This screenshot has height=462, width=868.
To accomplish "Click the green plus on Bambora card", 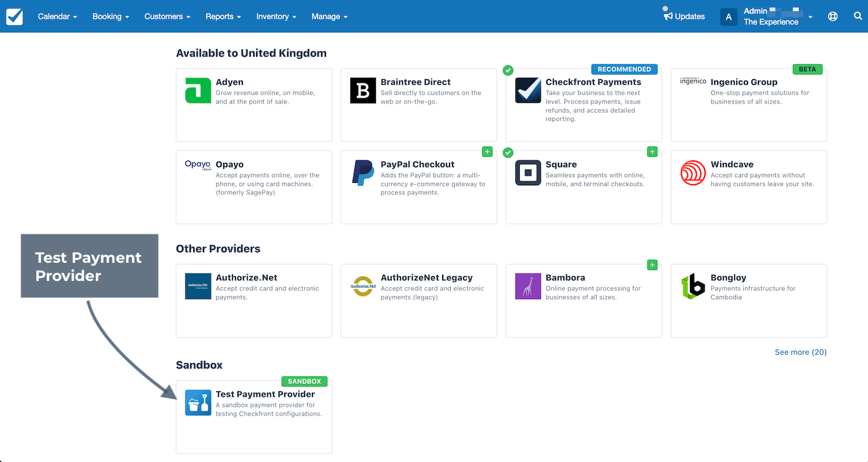I will [652, 265].
